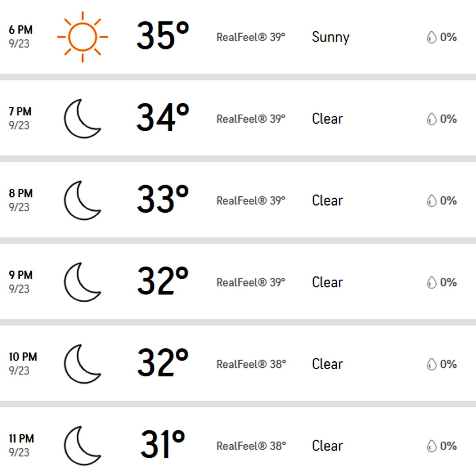Expand the 10 PM forecast via its time label
The width and height of the screenshot is (476, 476).
23,357
